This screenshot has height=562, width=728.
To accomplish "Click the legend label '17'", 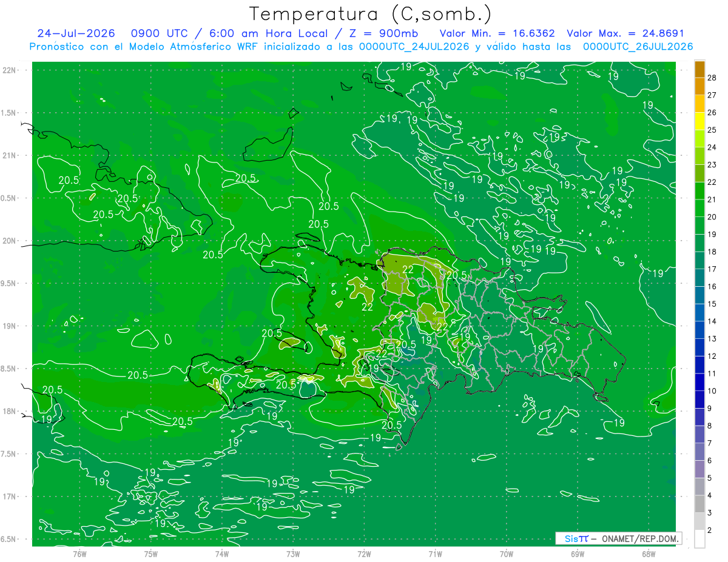I will pos(712,269).
